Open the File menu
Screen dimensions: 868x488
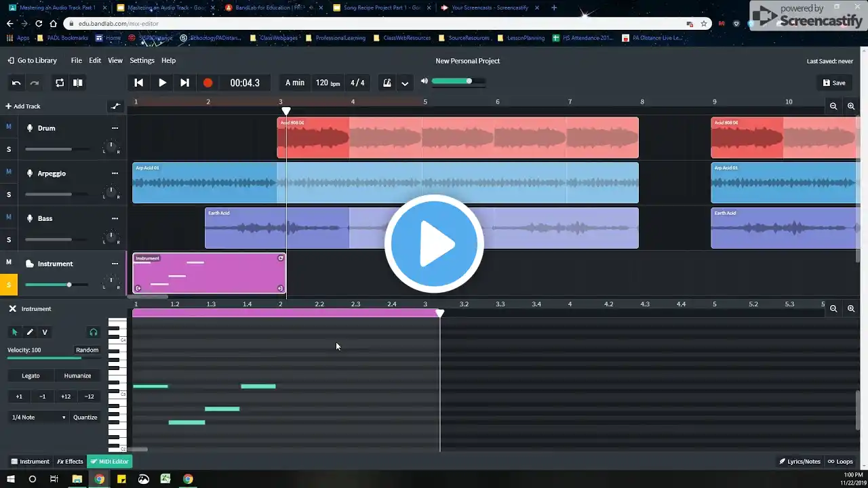77,60
